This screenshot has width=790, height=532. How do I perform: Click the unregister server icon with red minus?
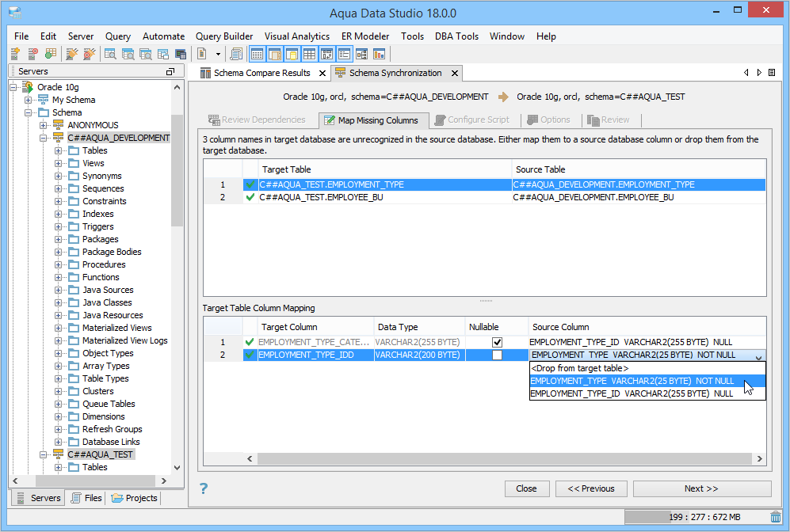(32, 53)
